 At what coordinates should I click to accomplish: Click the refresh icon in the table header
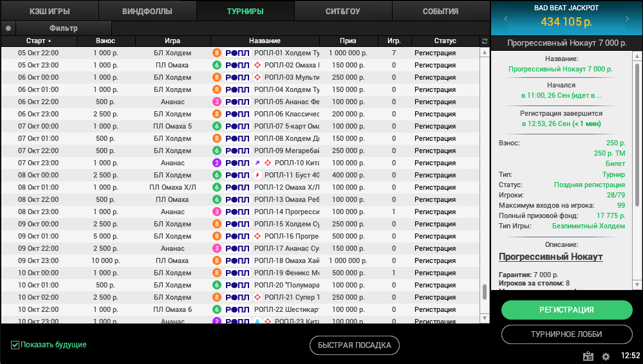point(485,41)
